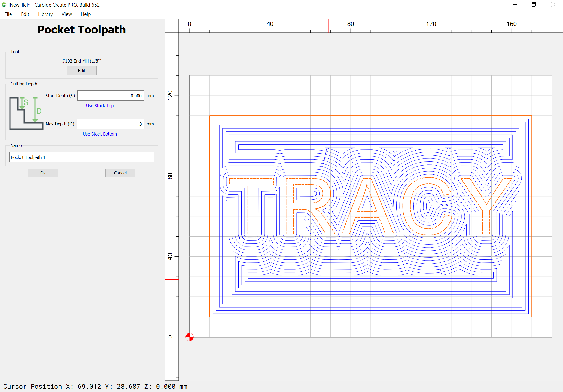Click the #102 End Mill tool label
This screenshot has width=563, height=392.
82,61
